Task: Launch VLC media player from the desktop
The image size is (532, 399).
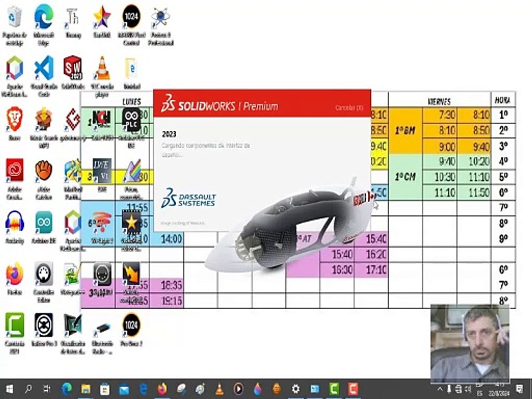Action: click(x=102, y=68)
